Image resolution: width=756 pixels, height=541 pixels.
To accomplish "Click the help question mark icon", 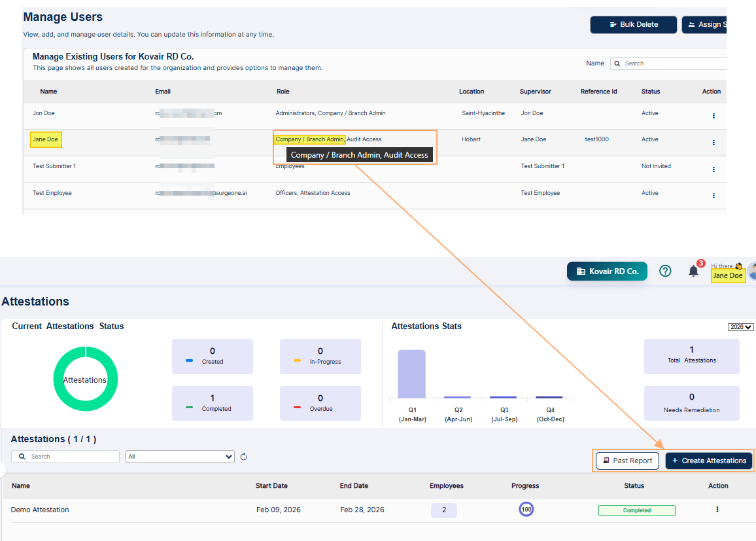I will point(665,271).
